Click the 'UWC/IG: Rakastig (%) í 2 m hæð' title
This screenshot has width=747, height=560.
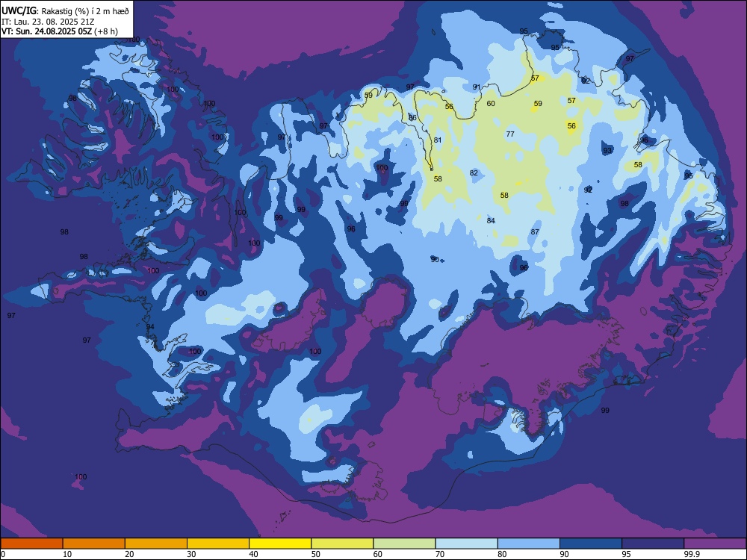click(x=65, y=11)
